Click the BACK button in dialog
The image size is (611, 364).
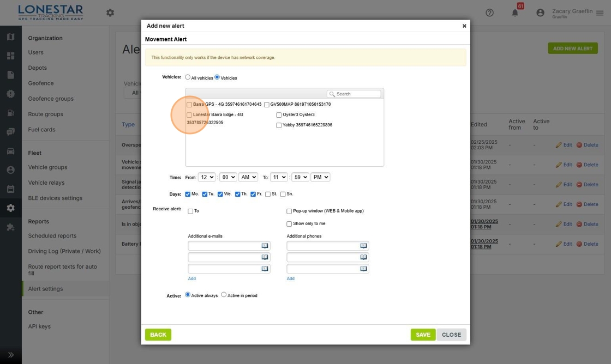pyautogui.click(x=158, y=335)
